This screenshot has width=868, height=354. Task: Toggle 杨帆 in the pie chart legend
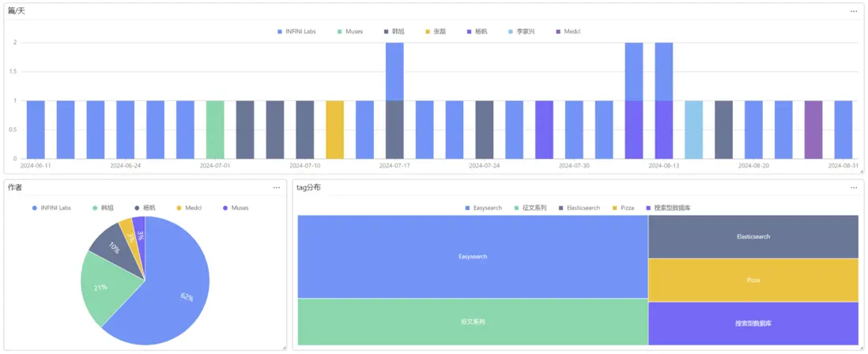(145, 208)
